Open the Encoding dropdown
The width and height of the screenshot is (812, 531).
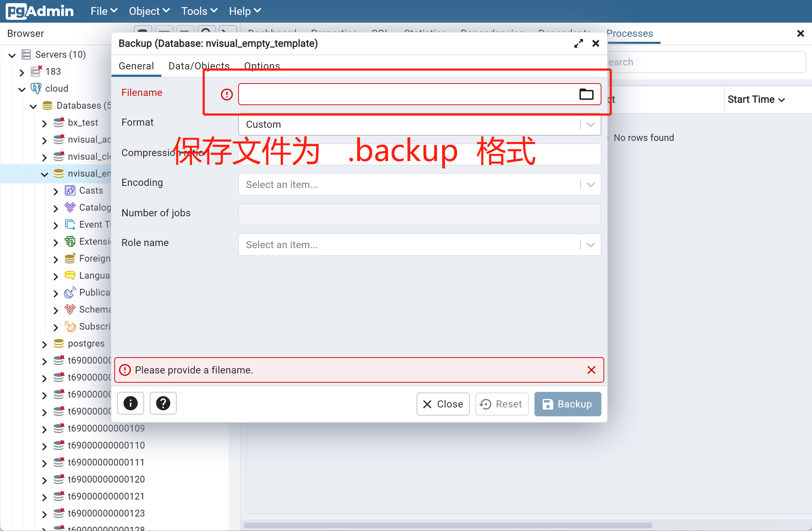419,184
